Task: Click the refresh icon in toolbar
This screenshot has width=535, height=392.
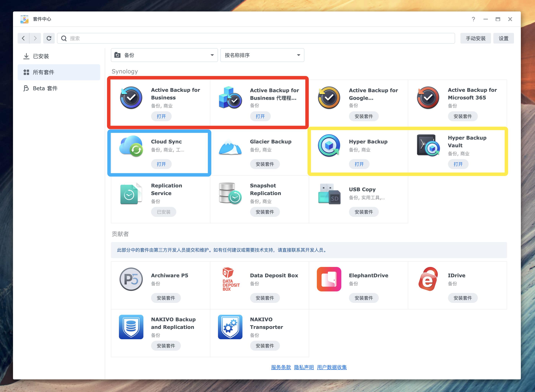Action: click(49, 38)
